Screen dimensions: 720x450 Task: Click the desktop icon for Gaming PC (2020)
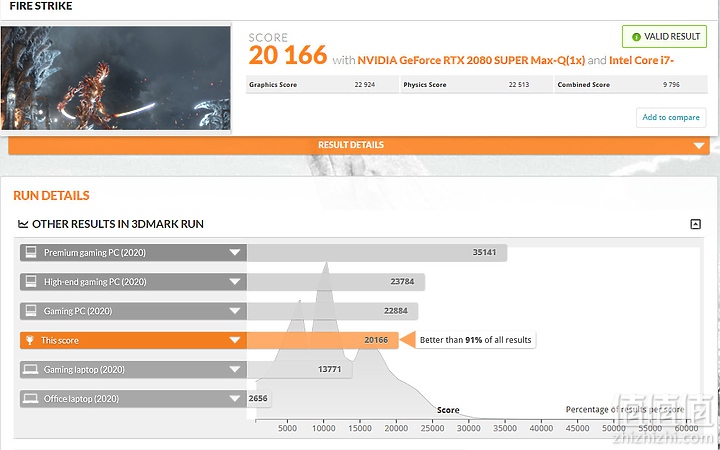click(31, 311)
